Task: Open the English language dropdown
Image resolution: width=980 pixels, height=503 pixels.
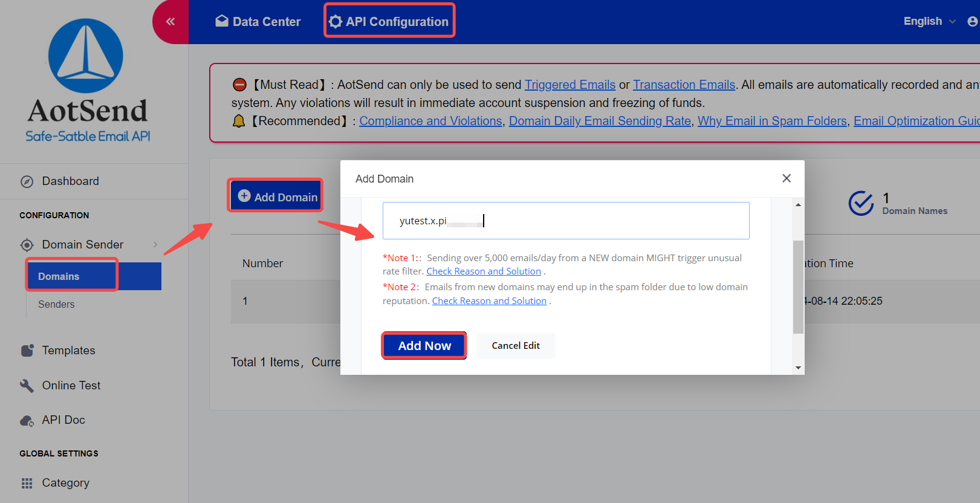Action: [930, 21]
